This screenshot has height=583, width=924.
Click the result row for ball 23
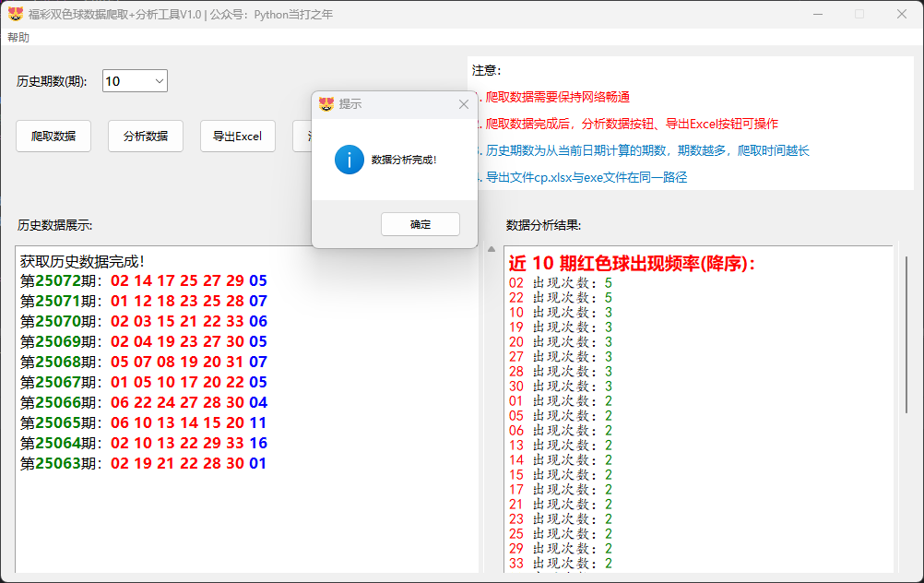(561, 518)
